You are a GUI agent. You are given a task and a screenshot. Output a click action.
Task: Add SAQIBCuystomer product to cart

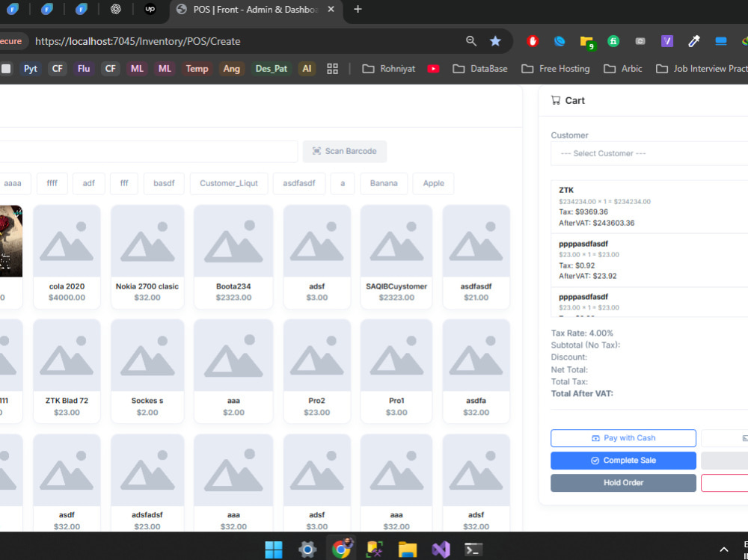point(396,256)
